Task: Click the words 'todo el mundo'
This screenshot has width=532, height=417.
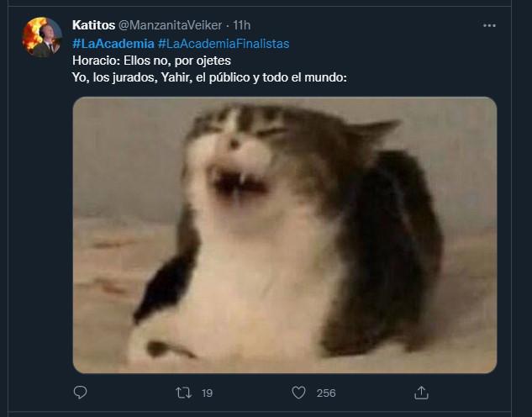Action: point(310,78)
